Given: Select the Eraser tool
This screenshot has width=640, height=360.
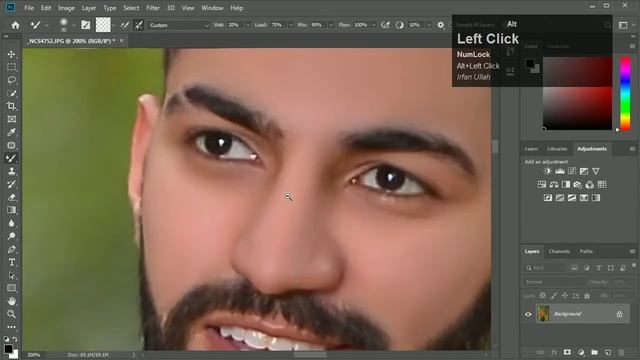Looking at the screenshot, I should coord(11,198).
